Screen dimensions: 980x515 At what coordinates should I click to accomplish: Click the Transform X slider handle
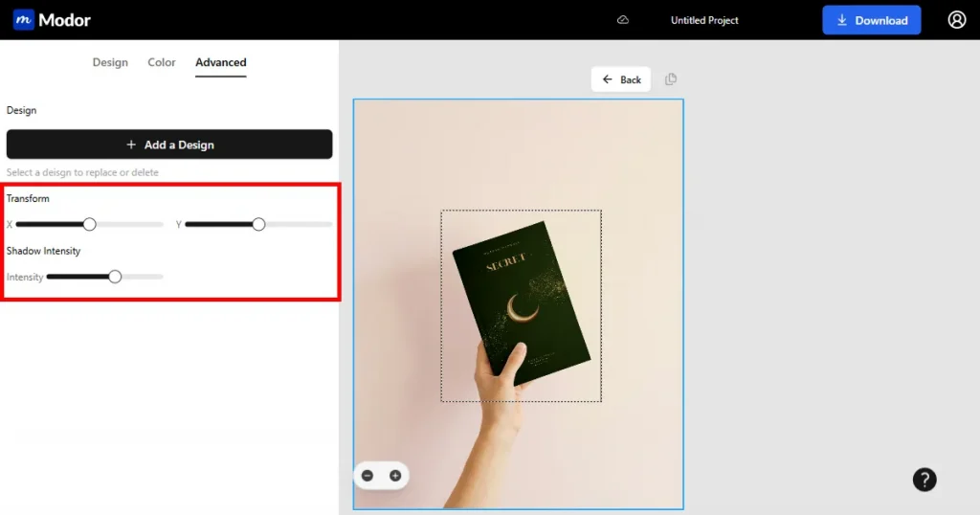pyautogui.click(x=89, y=224)
